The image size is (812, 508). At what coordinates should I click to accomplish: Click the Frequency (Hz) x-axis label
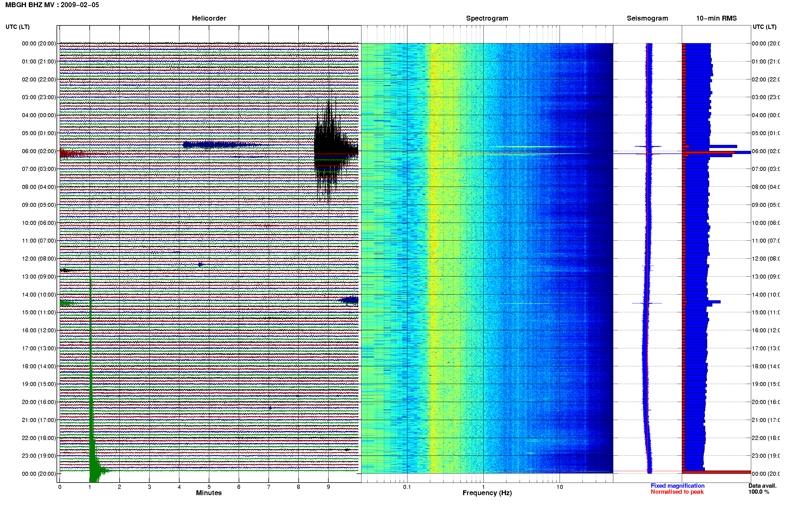487,493
